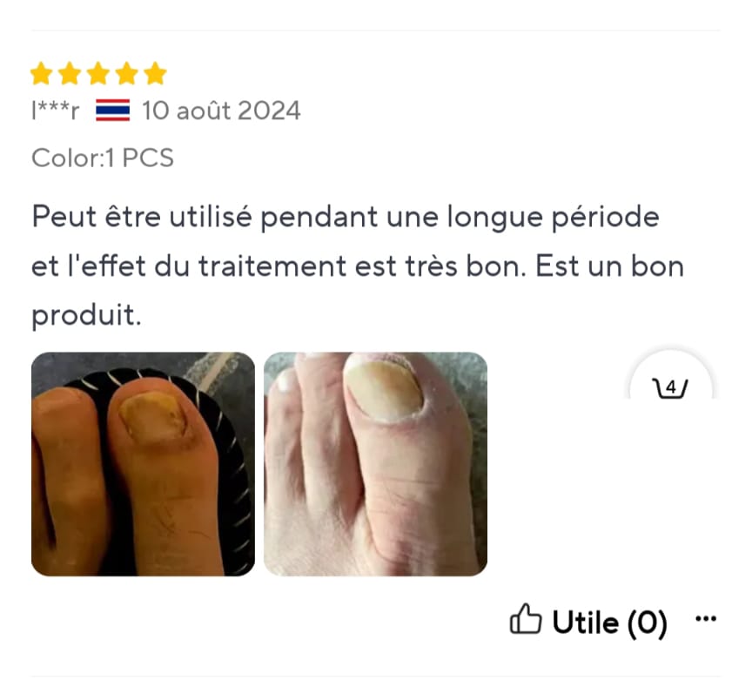Select the third rating star

pyautogui.click(x=98, y=73)
